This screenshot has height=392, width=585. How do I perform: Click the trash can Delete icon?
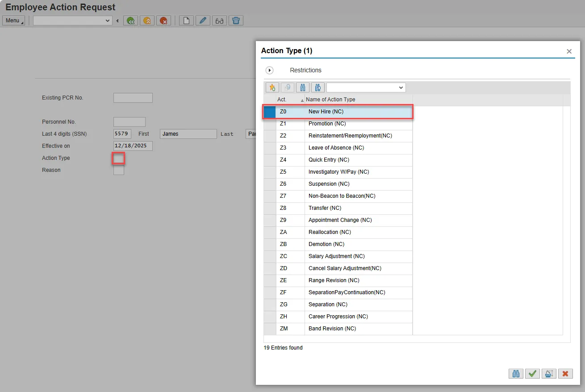pyautogui.click(x=236, y=21)
